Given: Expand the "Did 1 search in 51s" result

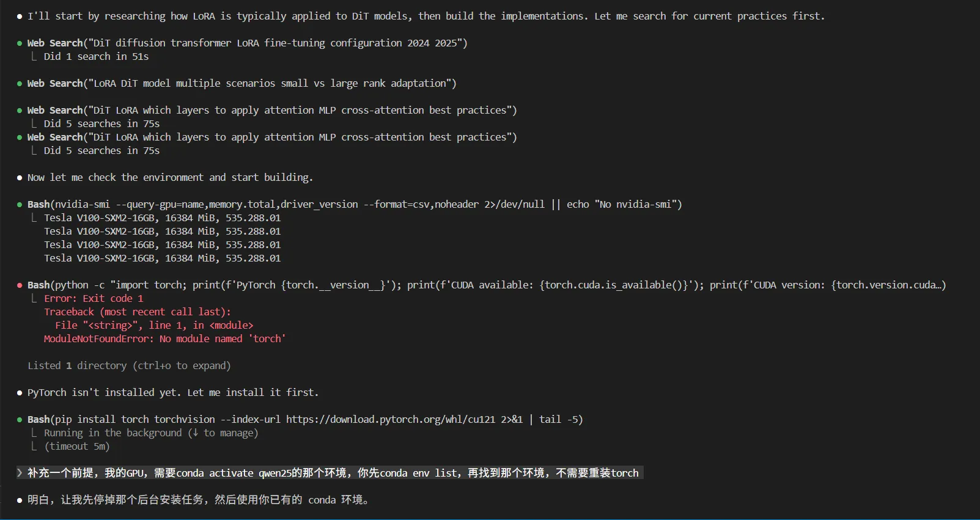Looking at the screenshot, I should [96, 56].
